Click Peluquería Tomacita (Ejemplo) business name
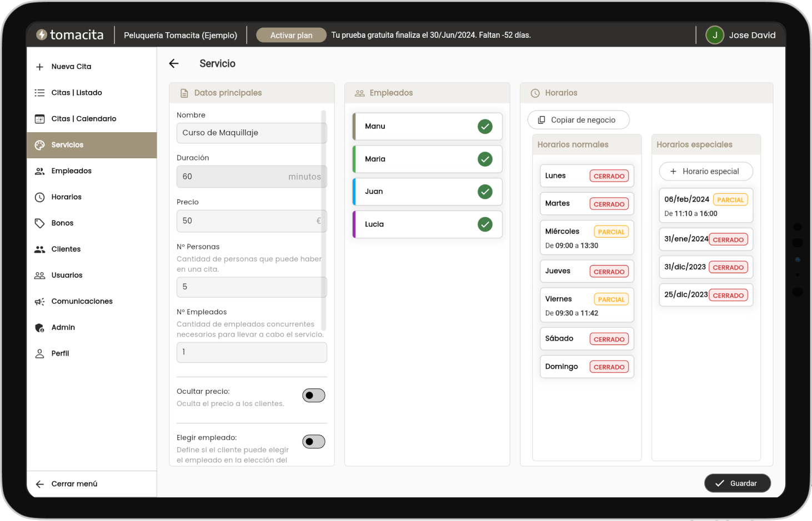This screenshot has height=521, width=812. pos(181,35)
